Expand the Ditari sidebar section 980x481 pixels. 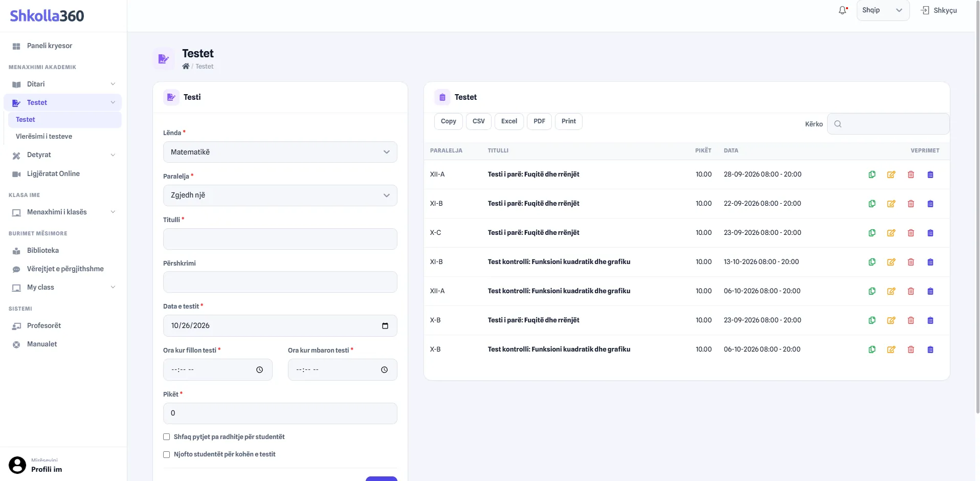click(x=63, y=84)
